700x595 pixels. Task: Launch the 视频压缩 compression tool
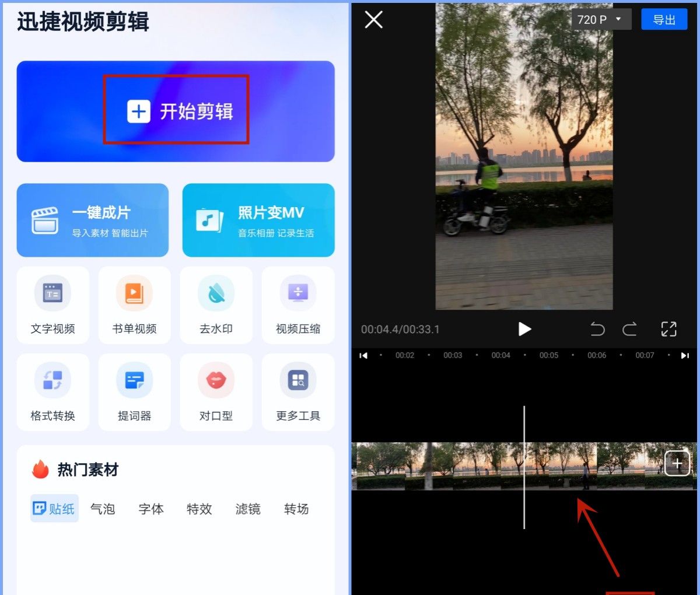click(297, 304)
